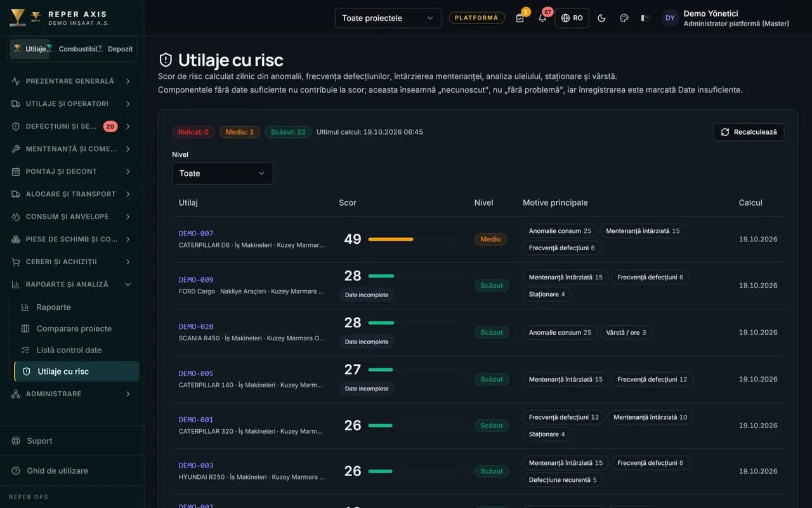Open the tasks clipboard icon with badge 1
The width and height of the screenshot is (812, 508).
(520, 18)
